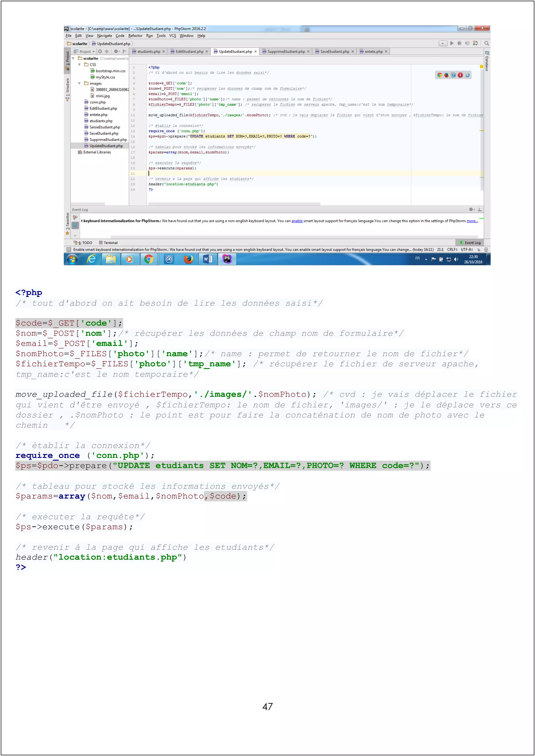Open in Safari browser icon in editor
Image resolution: width=535 pixels, height=756 pixels.
[x=453, y=75]
